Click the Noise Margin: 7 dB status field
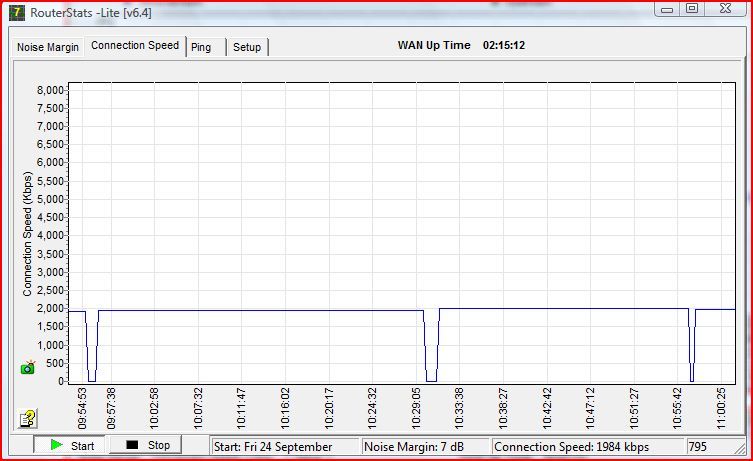The image size is (753, 461). tap(425, 447)
